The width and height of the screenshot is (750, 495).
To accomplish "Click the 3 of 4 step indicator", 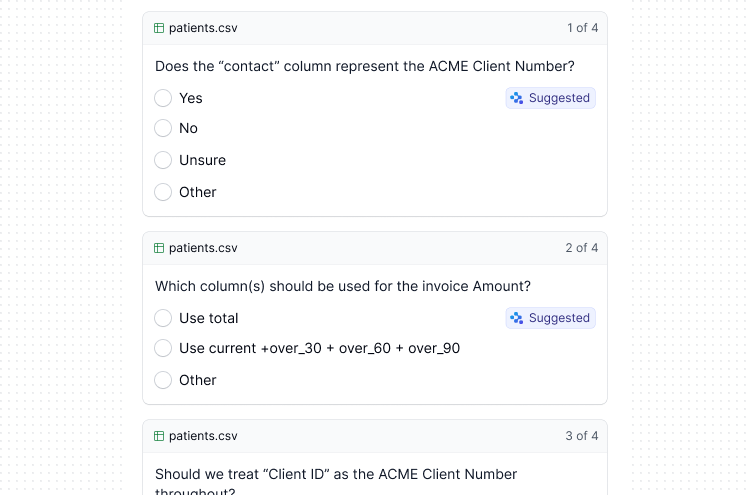I will pos(582,436).
